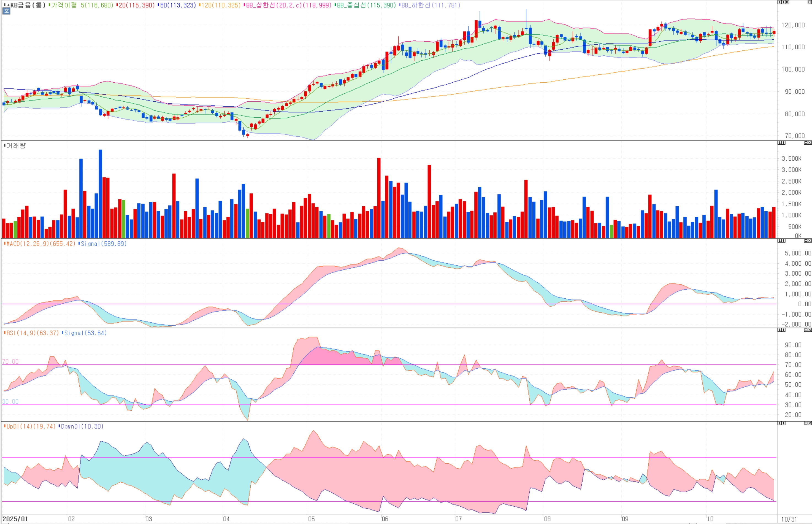Click the R button on price panel
812x524 pixels.
[x=787, y=2]
